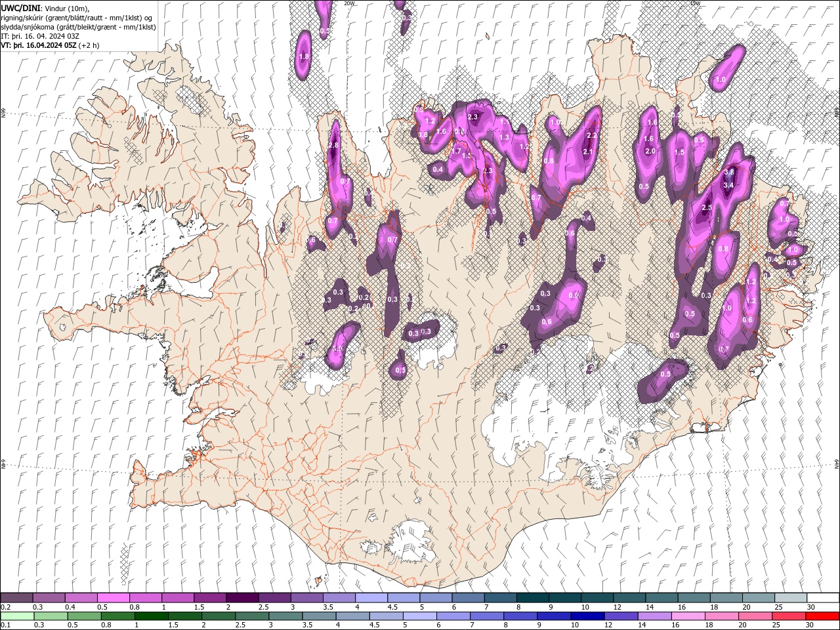
Task: Select the darkest green 1–1.5 rain legend swatch
Action: point(152,616)
